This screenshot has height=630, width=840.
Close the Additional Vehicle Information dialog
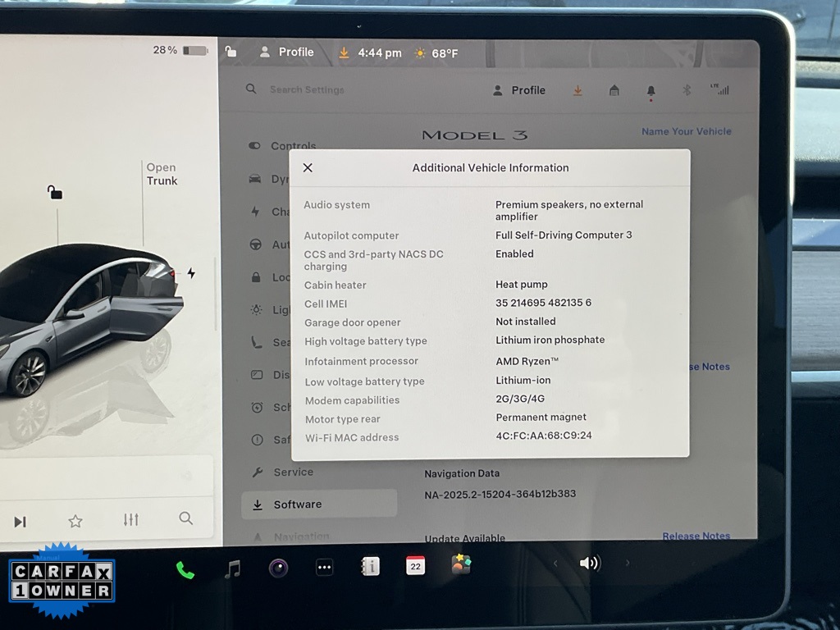[308, 167]
